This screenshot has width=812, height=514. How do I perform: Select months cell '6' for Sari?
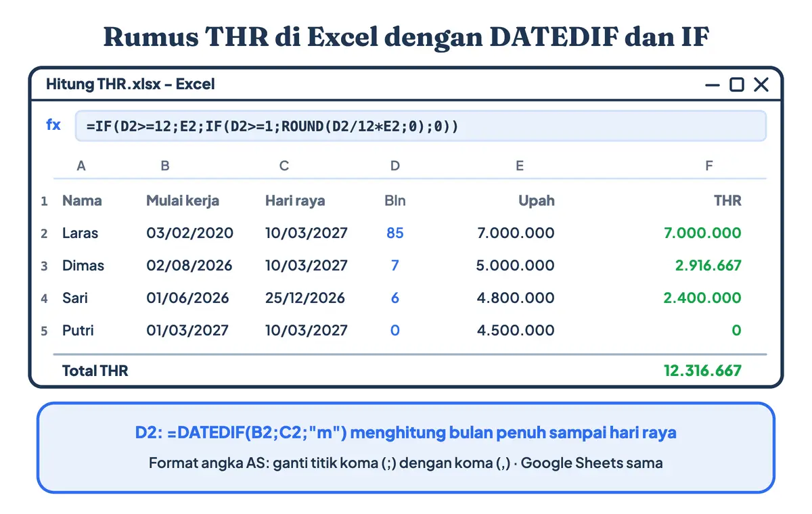pos(395,298)
